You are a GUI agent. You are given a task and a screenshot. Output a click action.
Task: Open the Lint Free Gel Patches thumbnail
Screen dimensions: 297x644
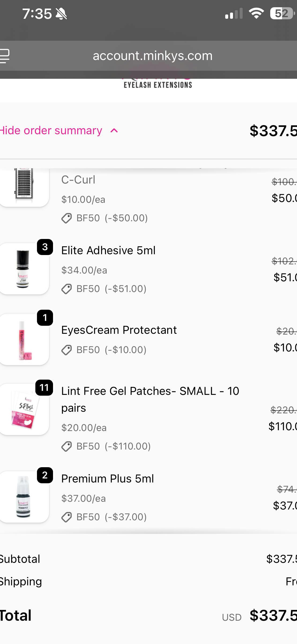point(24,409)
